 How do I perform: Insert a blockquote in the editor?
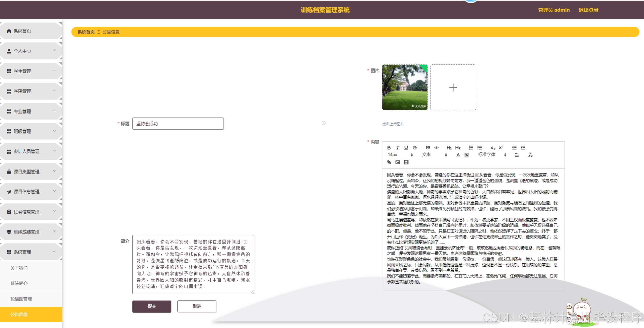[x=428, y=148]
